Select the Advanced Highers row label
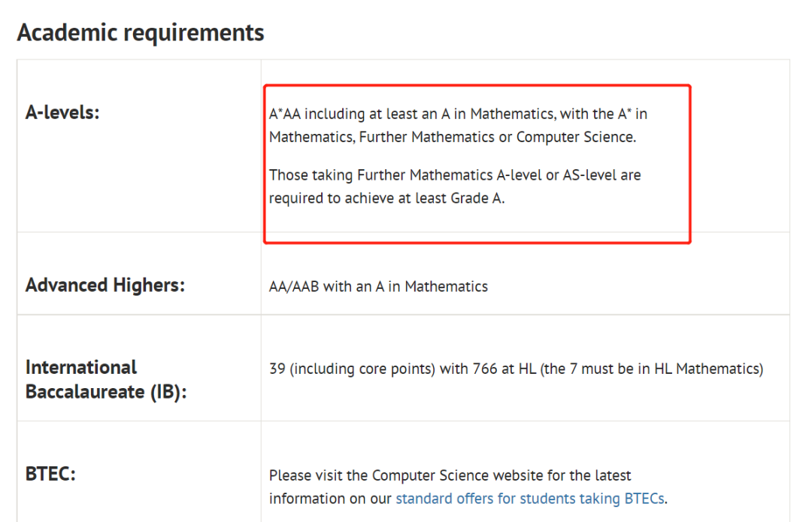 pyautogui.click(x=105, y=286)
